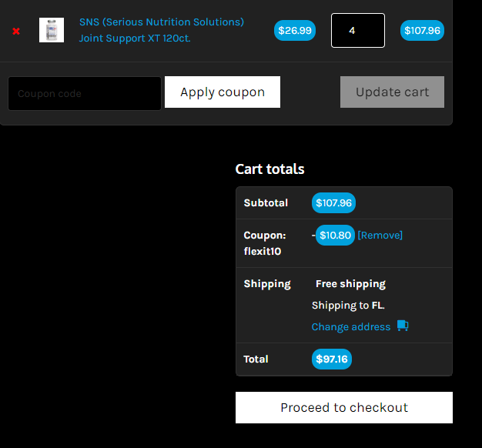This screenshot has width=482, height=448.
Task: Remove Joint Support XT item with red X
Action: (x=16, y=31)
